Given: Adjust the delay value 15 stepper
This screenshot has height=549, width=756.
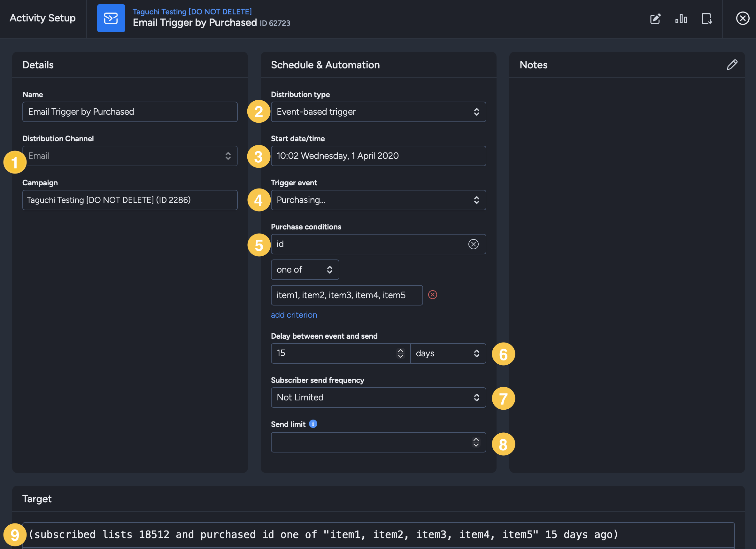Looking at the screenshot, I should click(401, 353).
